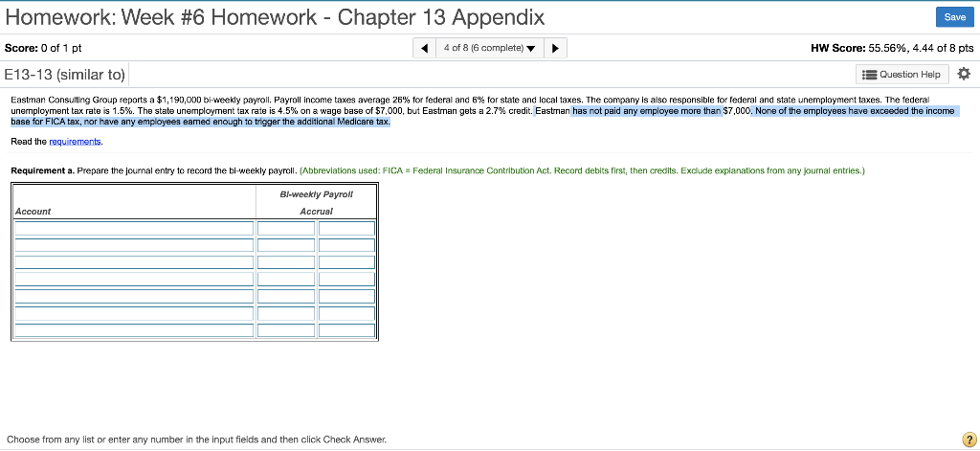This screenshot has height=451, width=980.
Task: Click sixth row credit amount field
Action: click(x=346, y=313)
